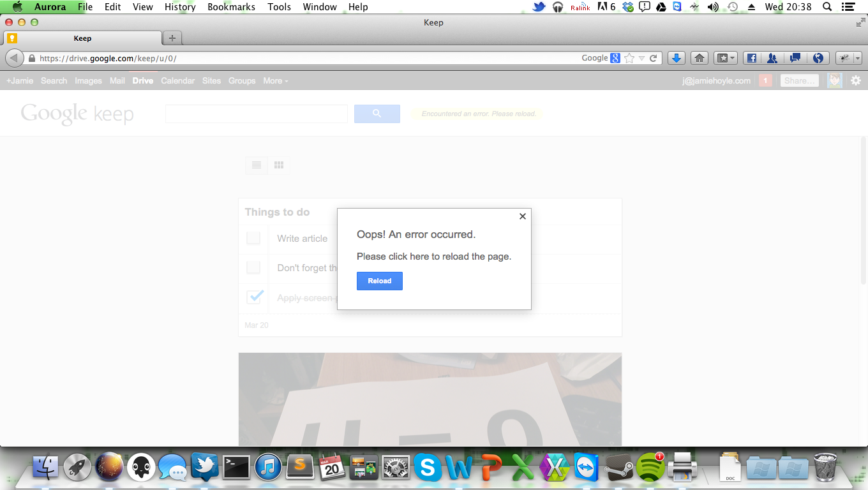Open the Edit menu
868x490 pixels.
pos(113,7)
